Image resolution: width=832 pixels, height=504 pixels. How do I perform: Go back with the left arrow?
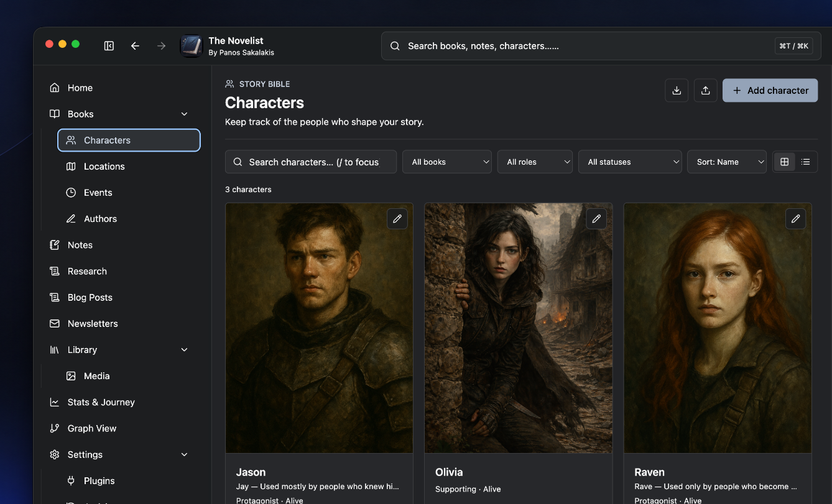(x=135, y=46)
